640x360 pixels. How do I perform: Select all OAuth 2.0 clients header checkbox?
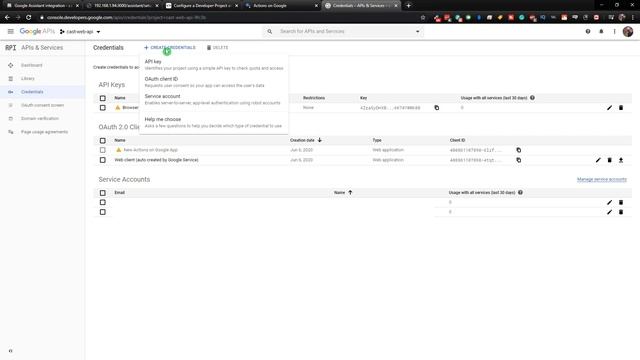tap(102, 140)
